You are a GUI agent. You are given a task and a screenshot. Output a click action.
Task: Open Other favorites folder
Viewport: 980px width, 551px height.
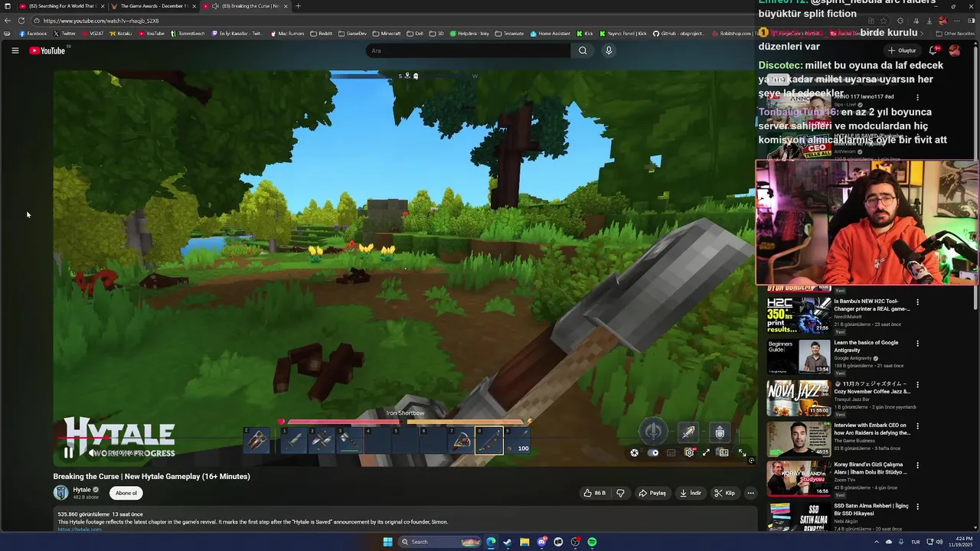click(955, 34)
